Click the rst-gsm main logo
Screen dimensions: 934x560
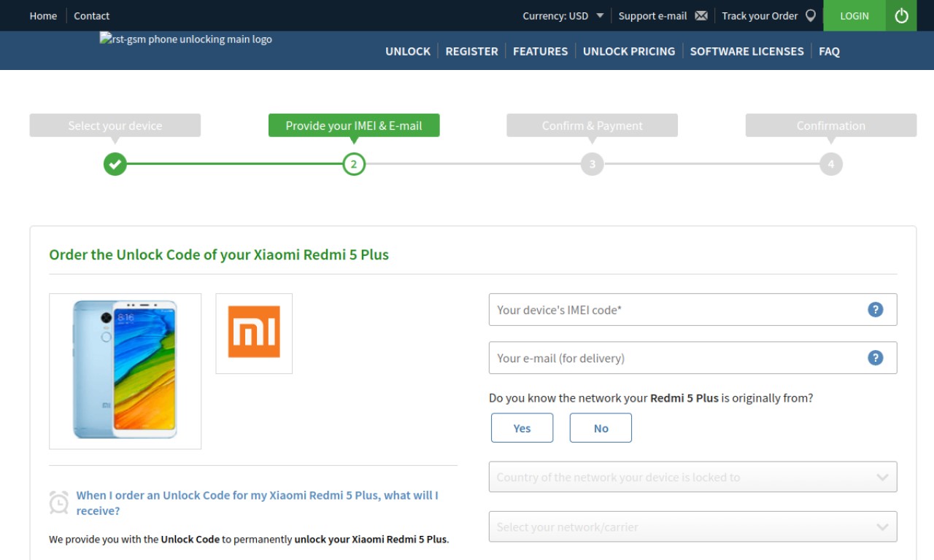(186, 39)
